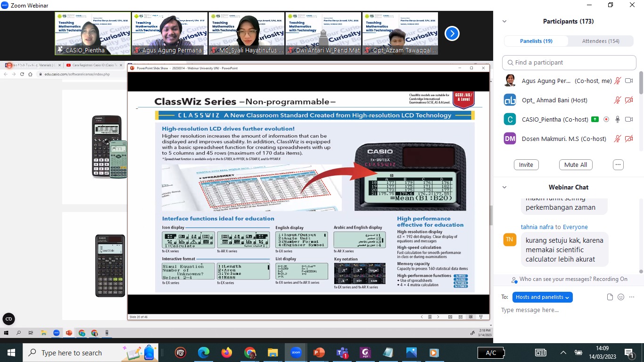Mute CASIO_Pientha microphone icon

pyautogui.click(x=618, y=119)
